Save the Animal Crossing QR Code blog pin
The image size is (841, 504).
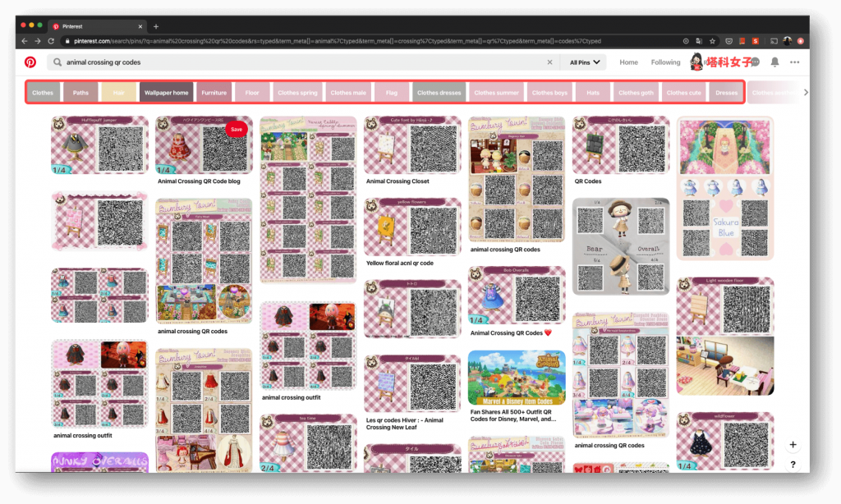click(x=236, y=130)
